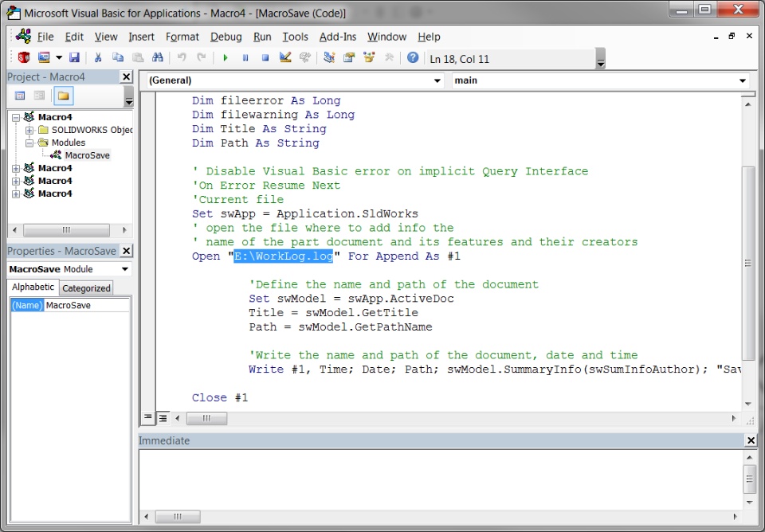
Task: Click the Undo arrow icon
Action: [182, 57]
